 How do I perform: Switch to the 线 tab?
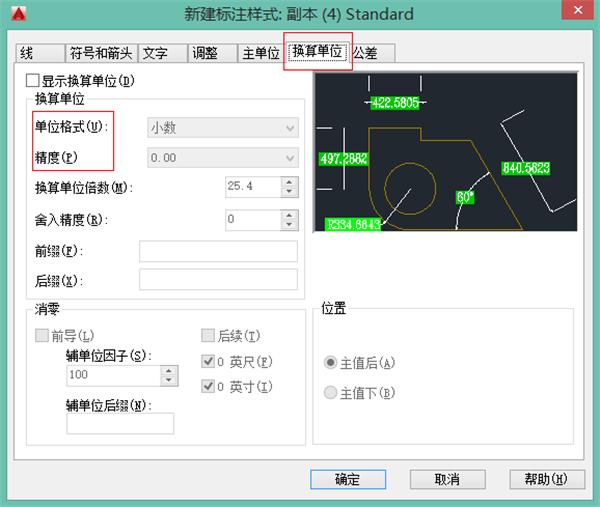coord(40,53)
